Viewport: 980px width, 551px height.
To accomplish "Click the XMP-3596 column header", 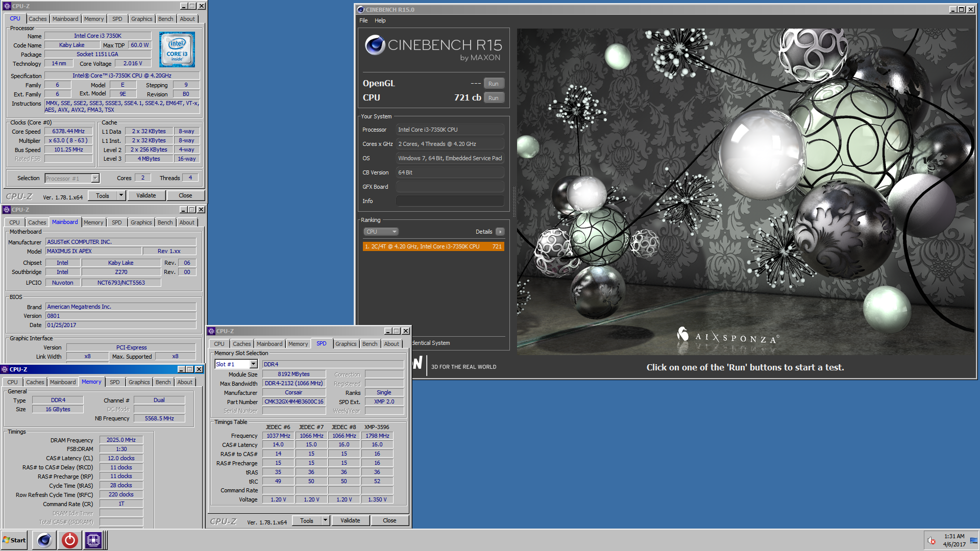I will [x=377, y=427].
